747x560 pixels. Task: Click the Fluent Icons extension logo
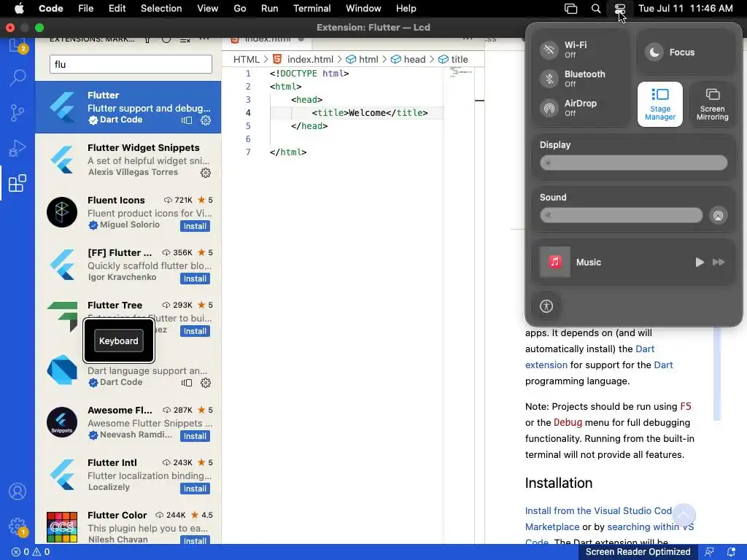tap(62, 212)
